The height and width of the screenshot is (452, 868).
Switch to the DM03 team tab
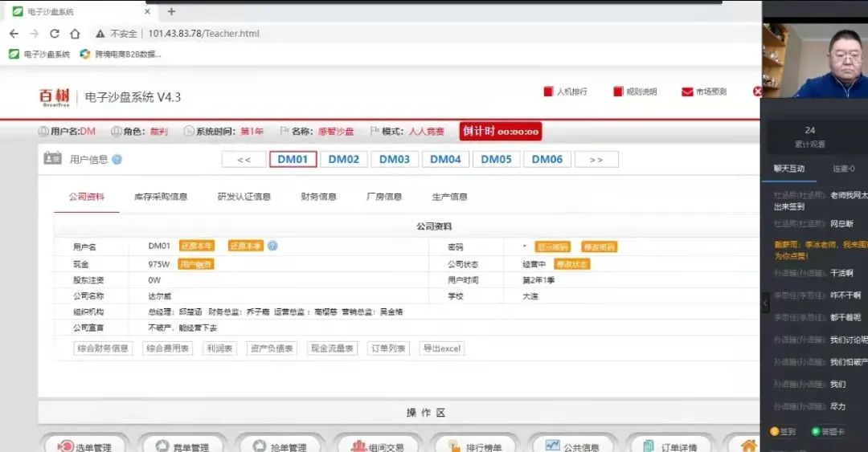point(395,159)
